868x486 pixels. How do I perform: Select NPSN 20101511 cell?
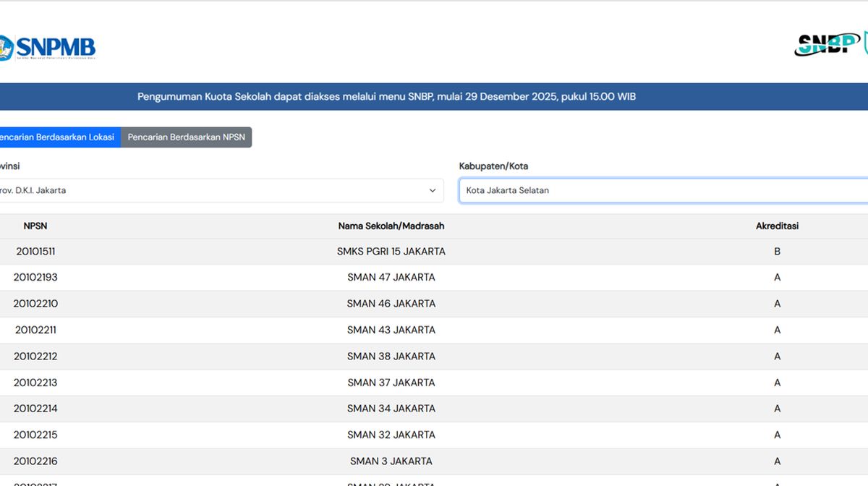pyautogui.click(x=35, y=252)
